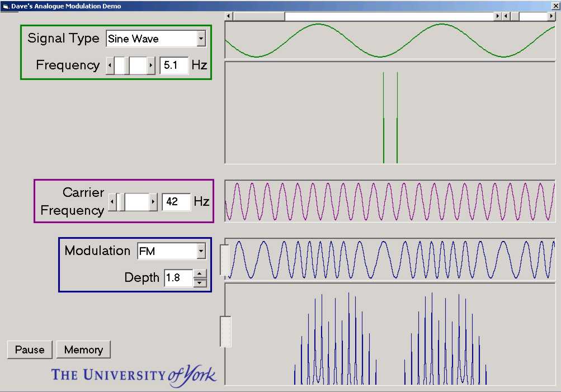Decrease modulation Depth with down spinner arrow
This screenshot has height=392, width=561.
tap(200, 282)
